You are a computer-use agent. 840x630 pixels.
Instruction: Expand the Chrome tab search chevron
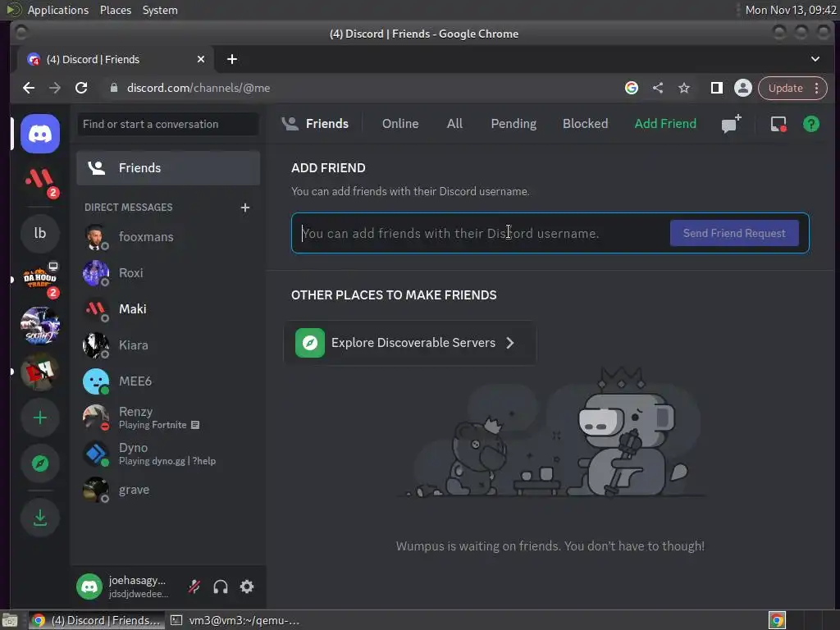(x=815, y=59)
